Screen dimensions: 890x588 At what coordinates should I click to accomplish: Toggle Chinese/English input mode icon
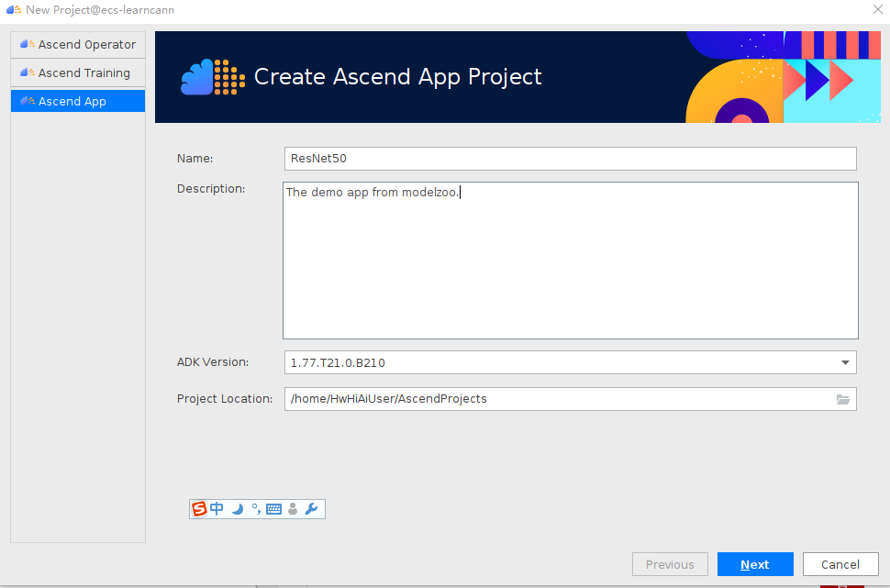tap(217, 509)
